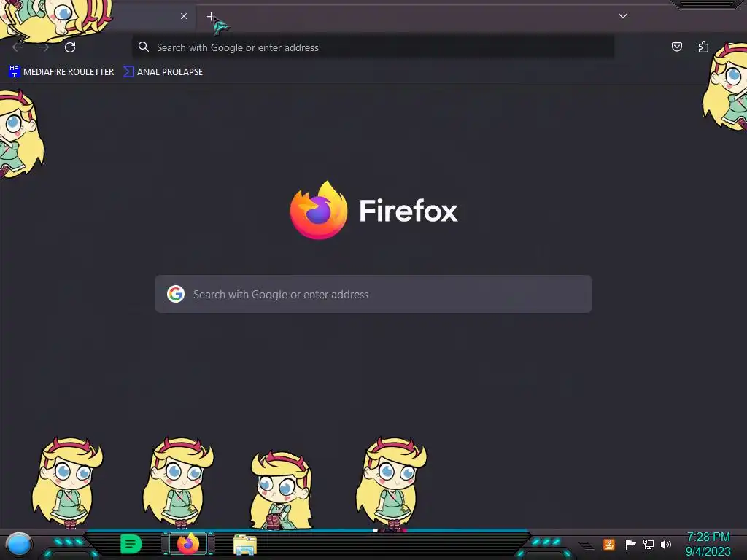
Task: Open the Start orb on the taskbar
Action: pyautogui.click(x=18, y=545)
